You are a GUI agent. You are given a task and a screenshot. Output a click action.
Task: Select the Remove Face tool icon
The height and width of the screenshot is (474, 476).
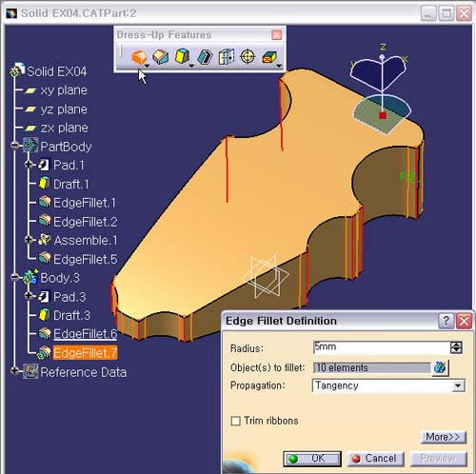[269, 58]
